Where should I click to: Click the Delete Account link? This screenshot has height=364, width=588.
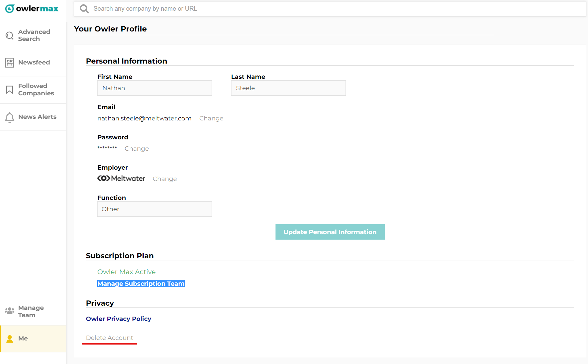click(x=109, y=338)
